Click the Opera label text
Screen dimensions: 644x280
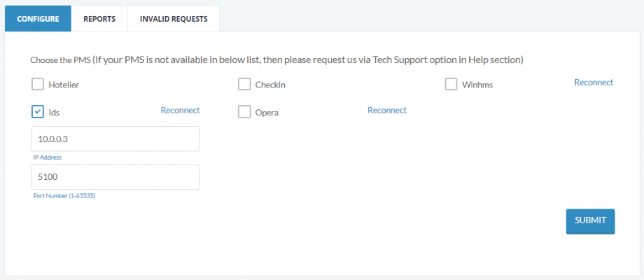click(x=267, y=113)
